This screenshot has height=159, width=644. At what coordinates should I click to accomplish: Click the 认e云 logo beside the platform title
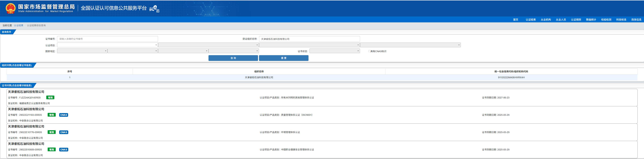[x=154, y=9]
